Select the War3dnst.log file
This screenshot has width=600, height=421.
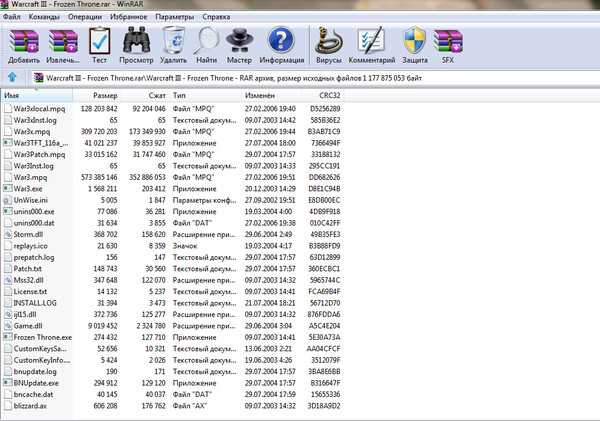click(x=35, y=120)
